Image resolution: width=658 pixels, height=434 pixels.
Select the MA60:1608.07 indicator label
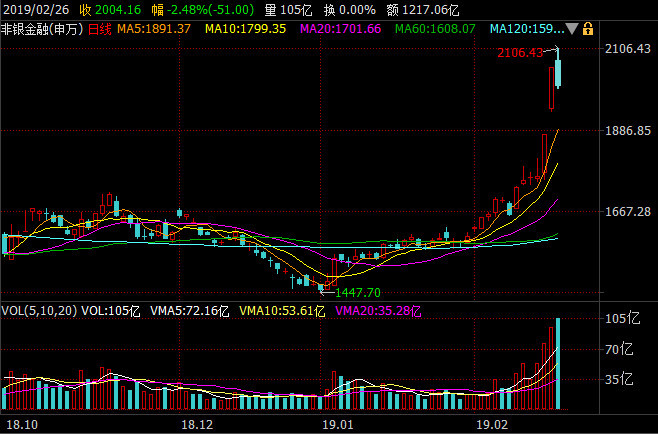(436, 29)
